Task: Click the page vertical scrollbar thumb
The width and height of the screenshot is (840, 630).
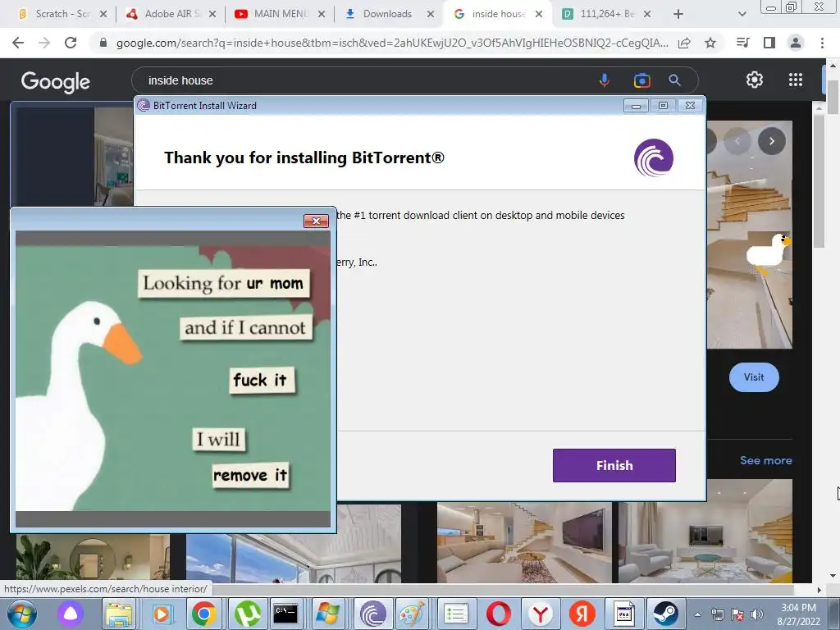Action: click(x=833, y=97)
